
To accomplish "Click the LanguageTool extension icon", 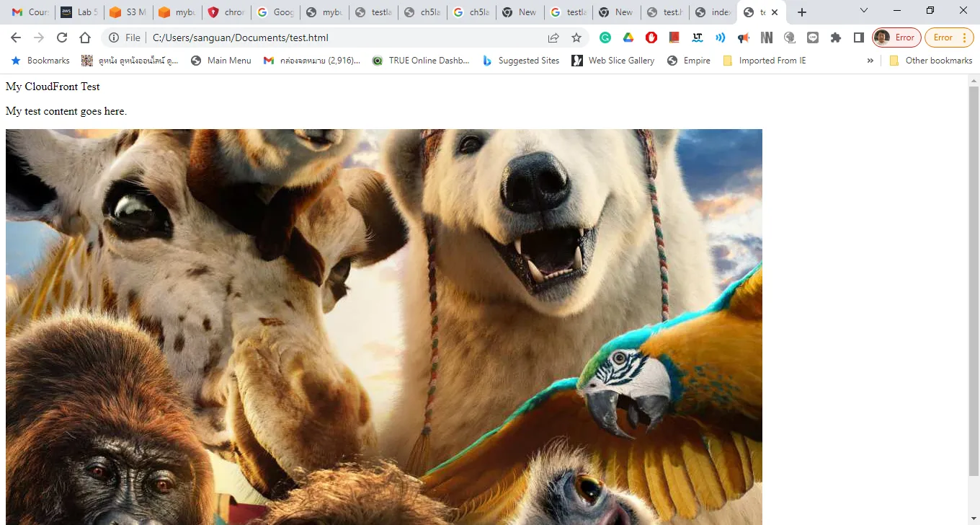I will coord(698,37).
